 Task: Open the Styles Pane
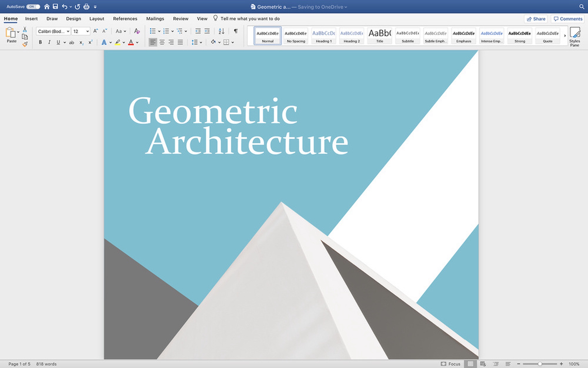[x=574, y=37]
